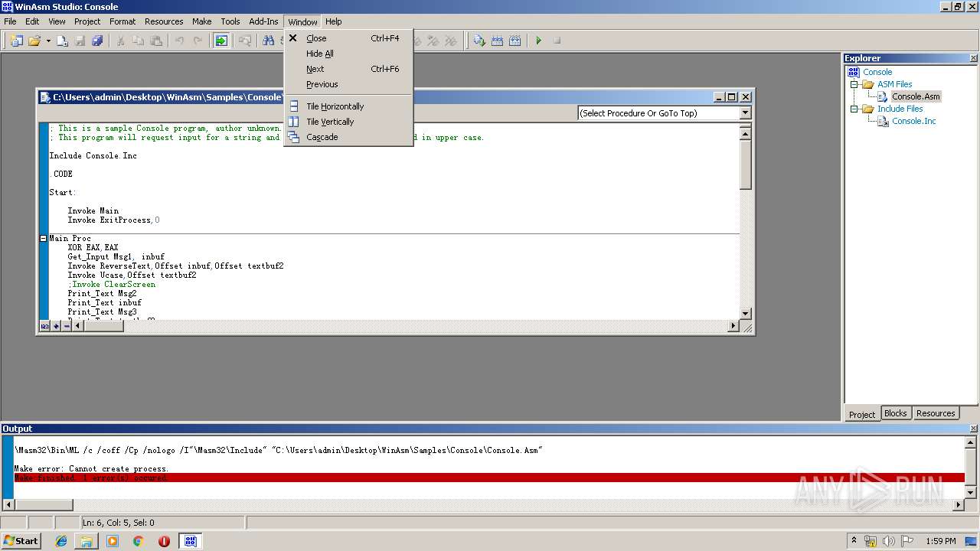Open the Help menu
Viewport: 980px width, 551px height.
pyautogui.click(x=334, y=21)
